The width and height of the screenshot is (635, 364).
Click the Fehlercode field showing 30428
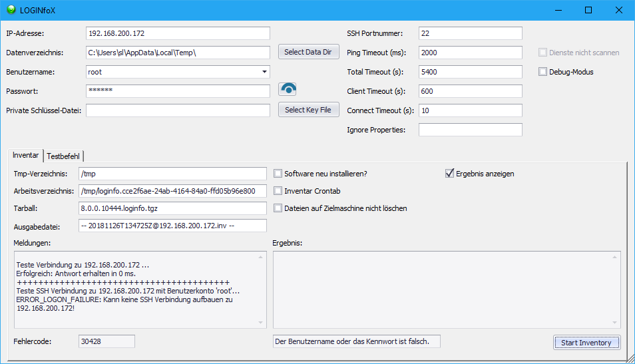[106, 341]
